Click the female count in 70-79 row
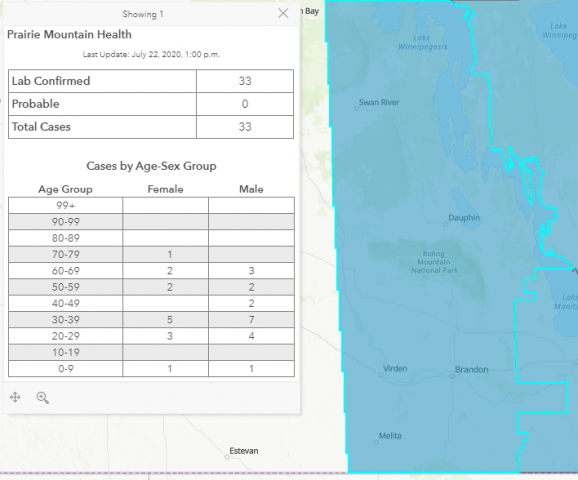578x480 pixels. [x=170, y=254]
